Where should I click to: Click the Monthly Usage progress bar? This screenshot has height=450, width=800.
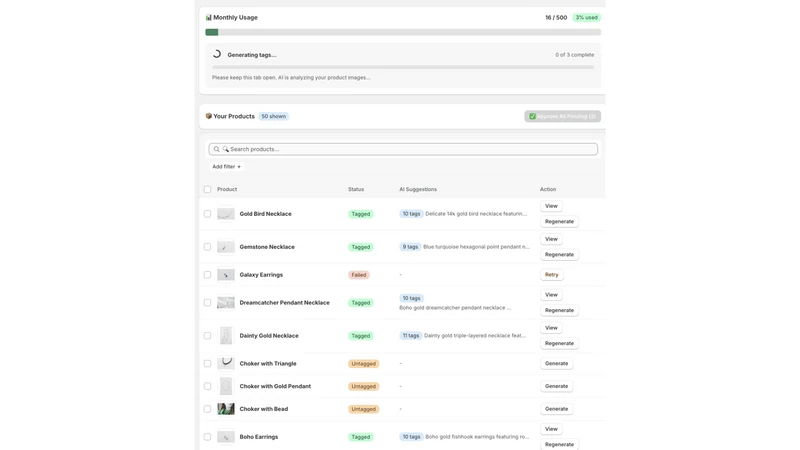[x=403, y=32]
